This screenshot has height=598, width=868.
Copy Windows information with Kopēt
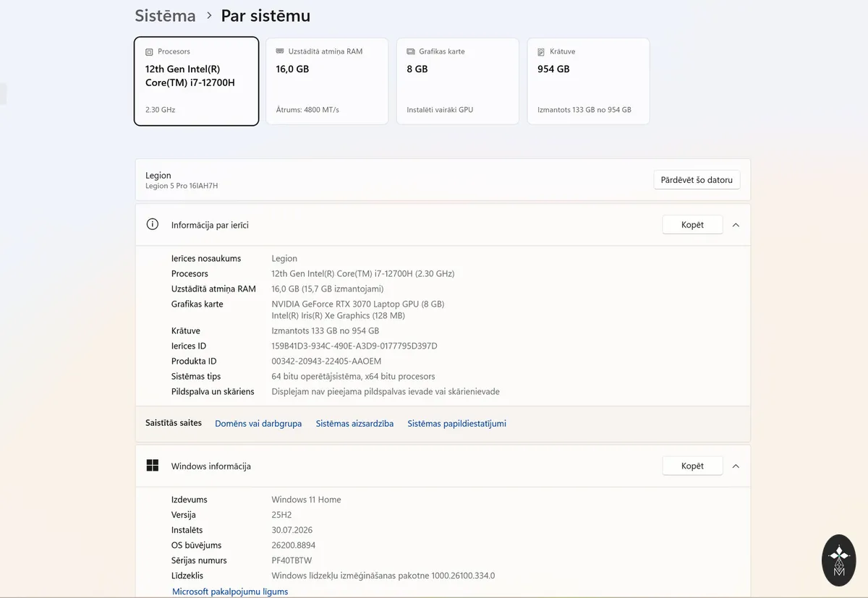pyautogui.click(x=692, y=466)
